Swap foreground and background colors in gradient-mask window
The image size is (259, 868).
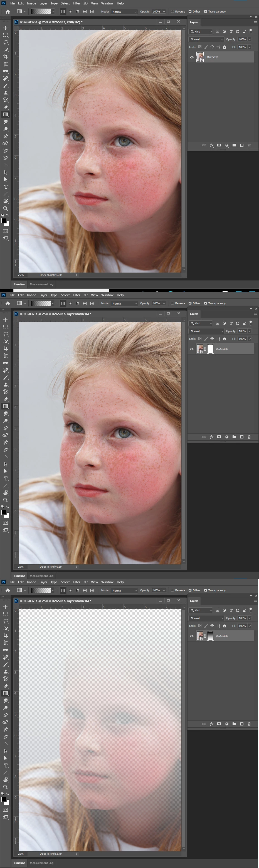coord(8,794)
